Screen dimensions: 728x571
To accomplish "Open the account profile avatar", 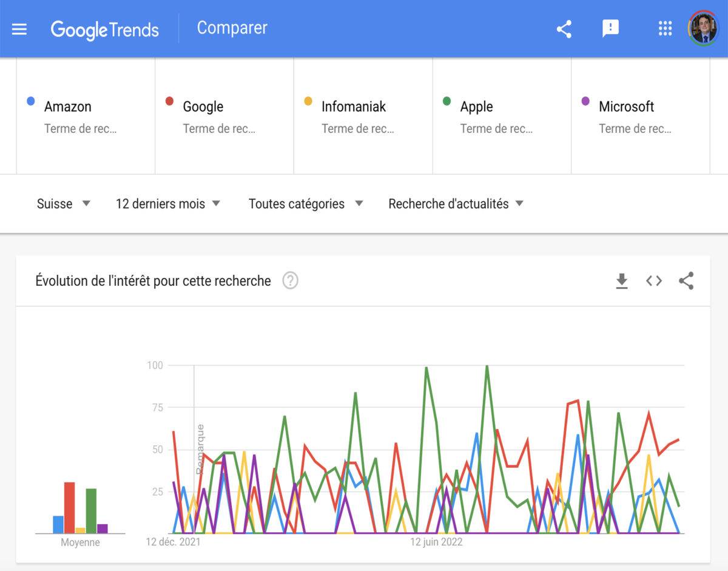I will (x=703, y=29).
